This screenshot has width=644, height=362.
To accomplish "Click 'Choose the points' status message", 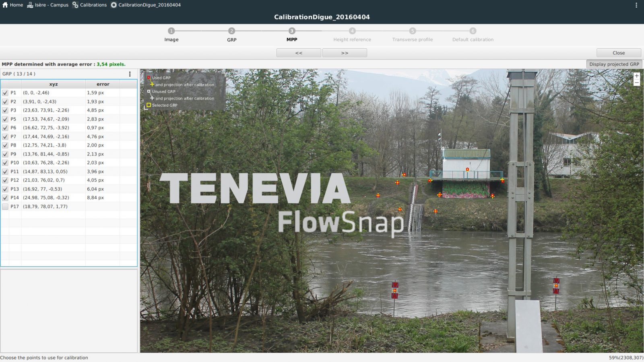I will point(44,358).
